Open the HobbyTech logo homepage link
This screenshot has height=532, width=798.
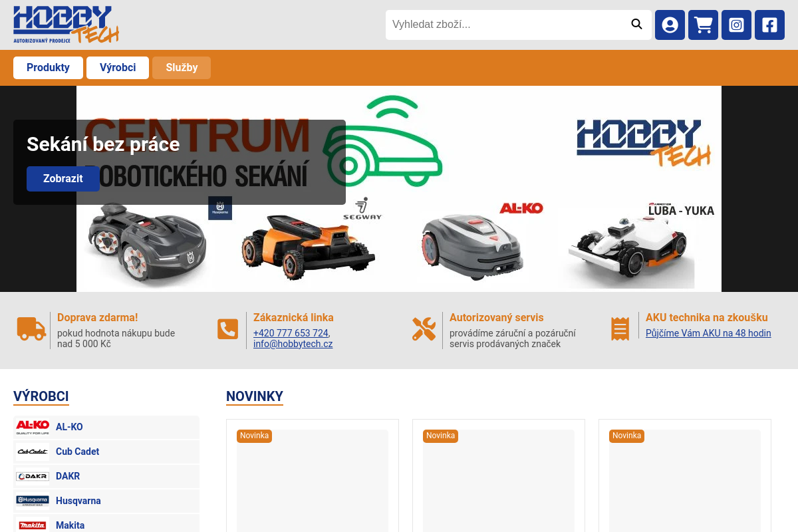(66, 25)
